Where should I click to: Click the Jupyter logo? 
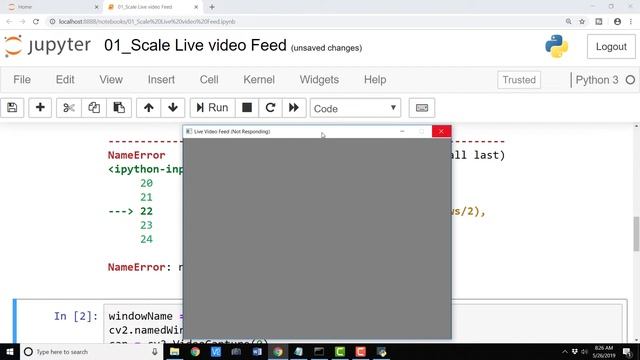[x=48, y=46]
